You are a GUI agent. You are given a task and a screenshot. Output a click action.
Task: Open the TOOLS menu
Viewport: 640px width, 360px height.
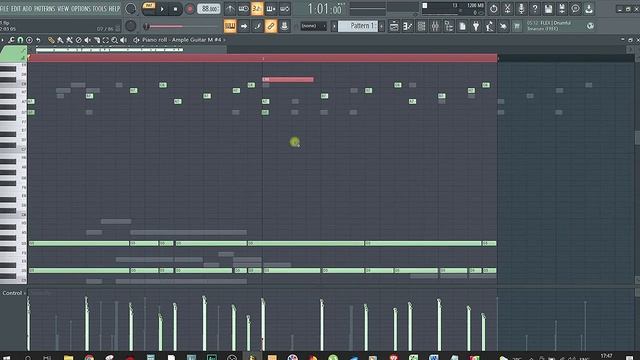(100, 9)
